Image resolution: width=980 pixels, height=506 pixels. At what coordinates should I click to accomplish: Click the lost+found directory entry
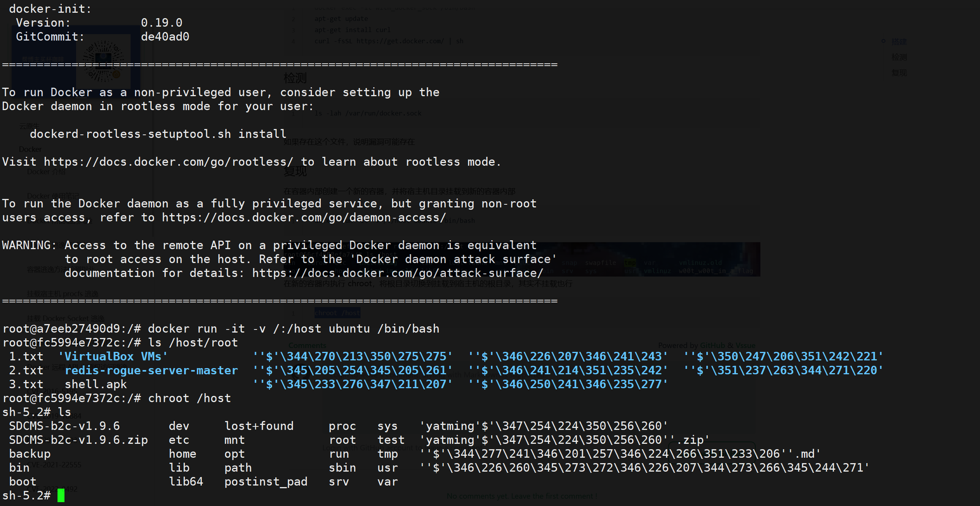[x=259, y=426]
